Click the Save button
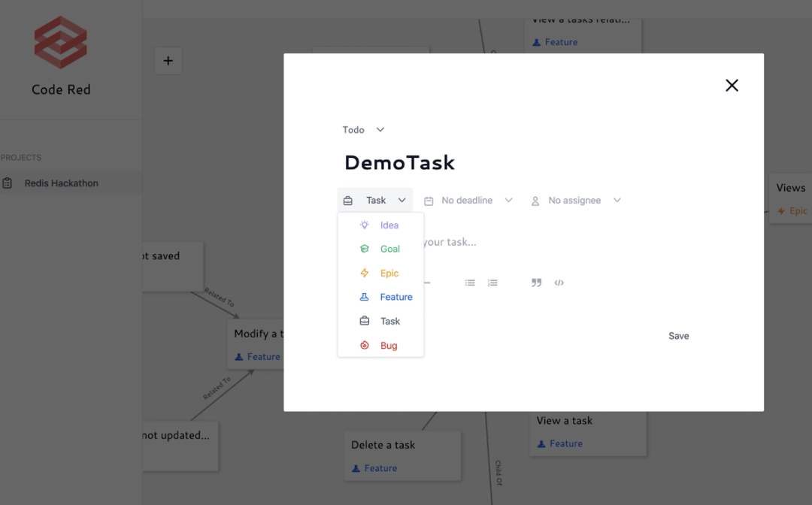 (678, 336)
